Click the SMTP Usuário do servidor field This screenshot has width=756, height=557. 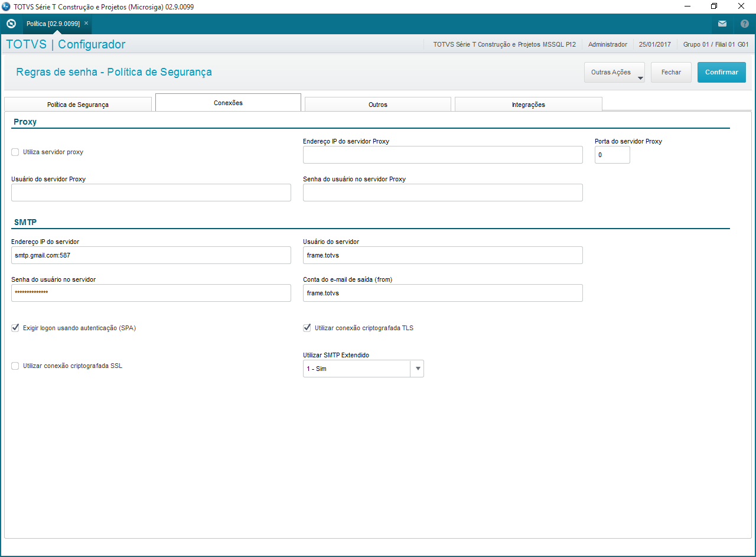443,255
